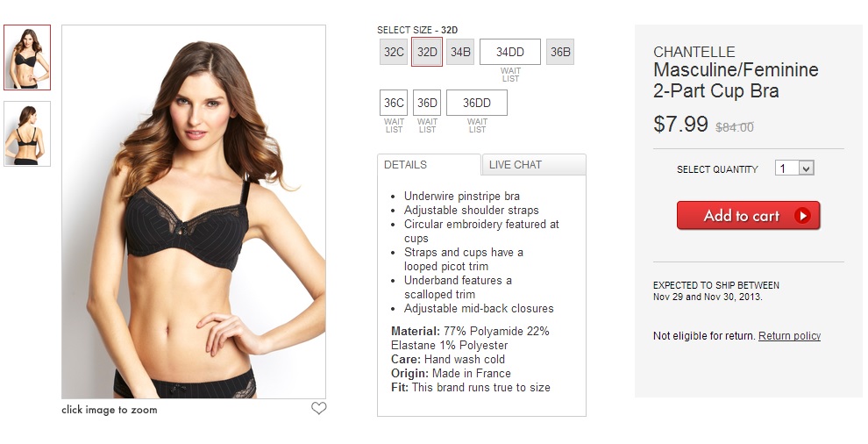Click the Add to cart button
This screenshot has width=868, height=444.
749,215
